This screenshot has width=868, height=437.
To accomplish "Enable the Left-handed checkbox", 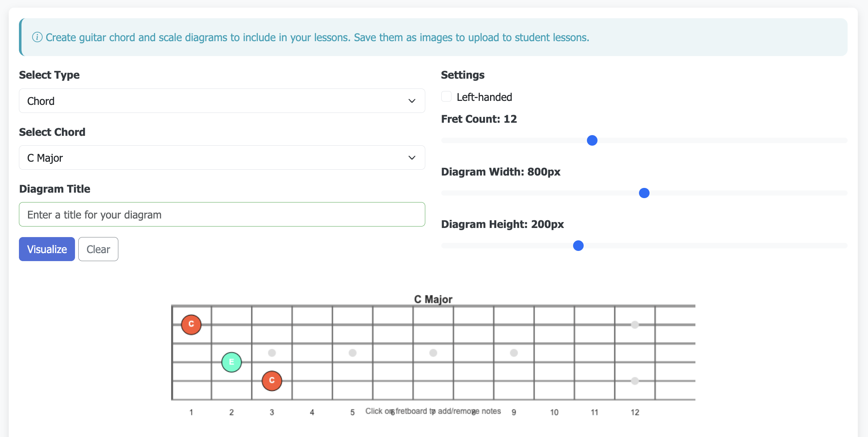I will coord(446,97).
